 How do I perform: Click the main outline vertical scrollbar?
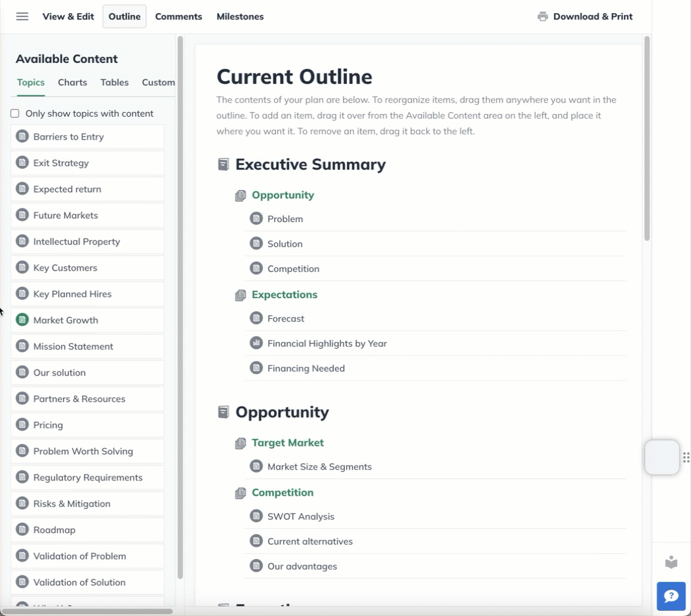click(x=647, y=138)
